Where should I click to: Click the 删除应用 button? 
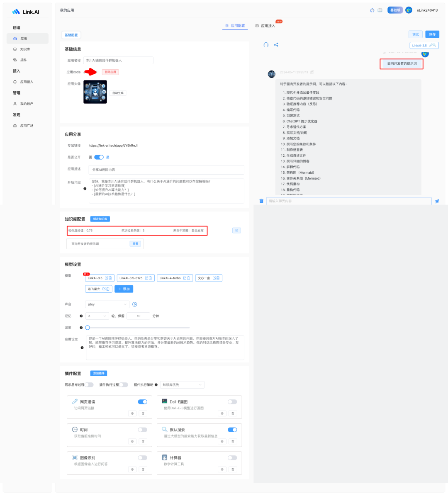pos(110,72)
